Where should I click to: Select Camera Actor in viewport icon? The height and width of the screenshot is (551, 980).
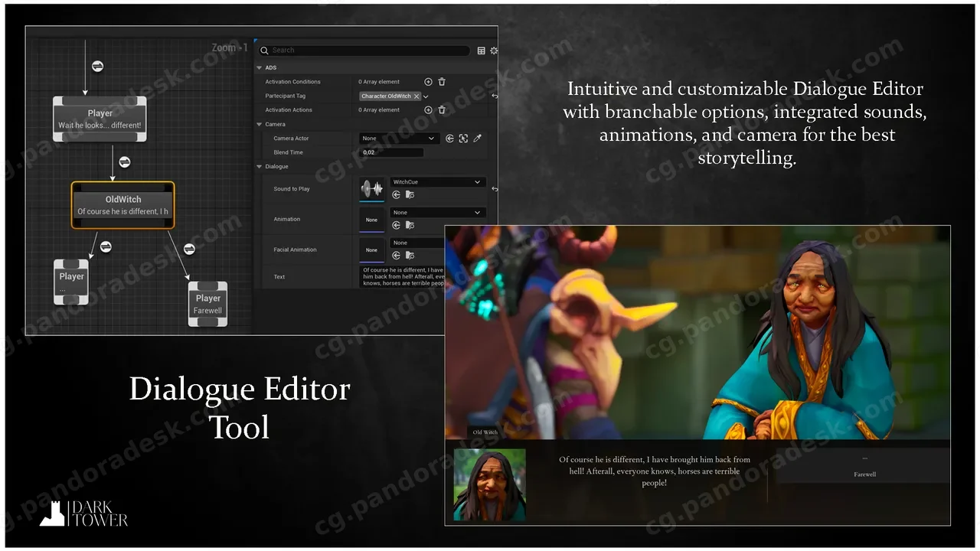463,139
